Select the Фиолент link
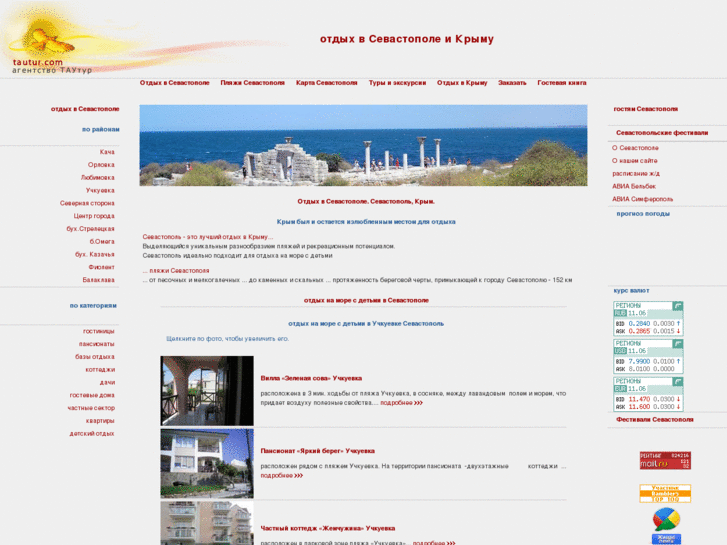 click(101, 267)
